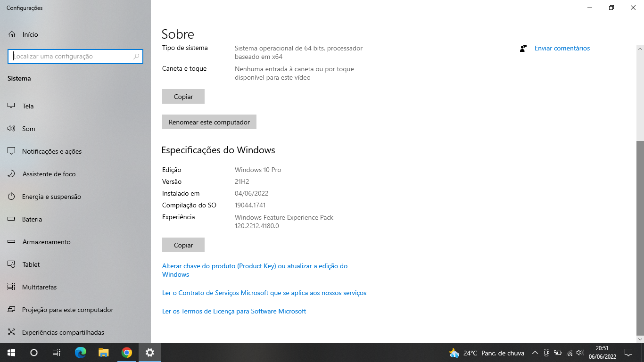Click the Multitarefas icon in sidebar

click(x=12, y=287)
